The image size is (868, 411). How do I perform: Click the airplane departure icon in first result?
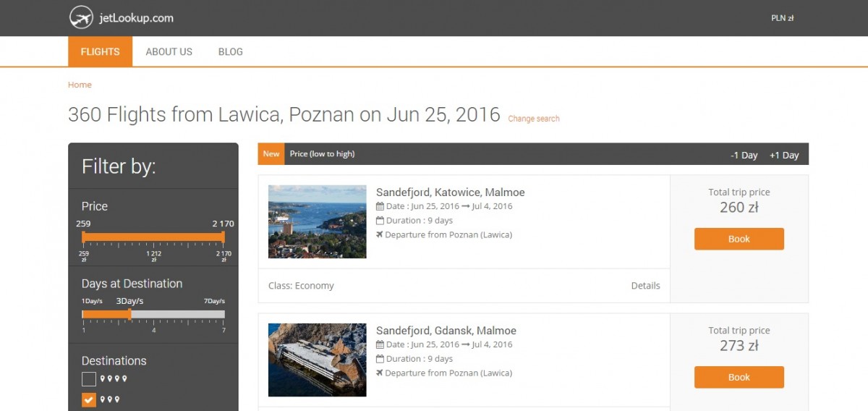click(x=380, y=235)
